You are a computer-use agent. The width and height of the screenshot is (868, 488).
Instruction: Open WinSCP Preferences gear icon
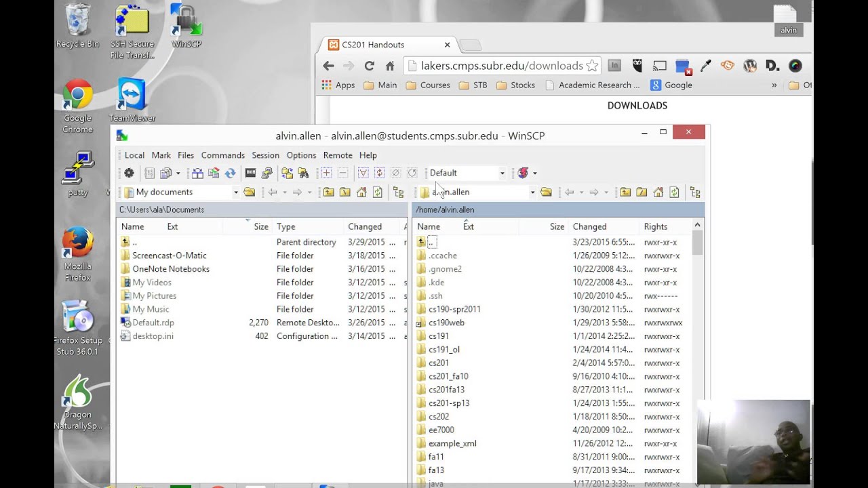pyautogui.click(x=129, y=173)
